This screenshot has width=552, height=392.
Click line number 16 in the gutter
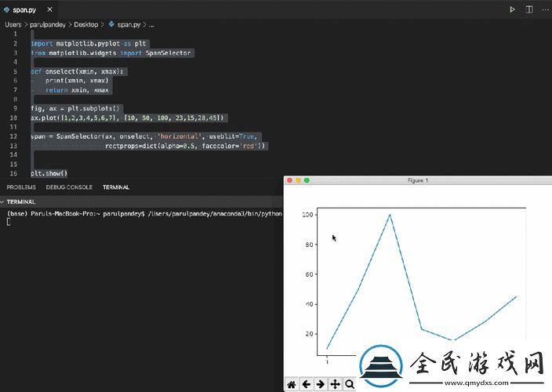click(13, 173)
